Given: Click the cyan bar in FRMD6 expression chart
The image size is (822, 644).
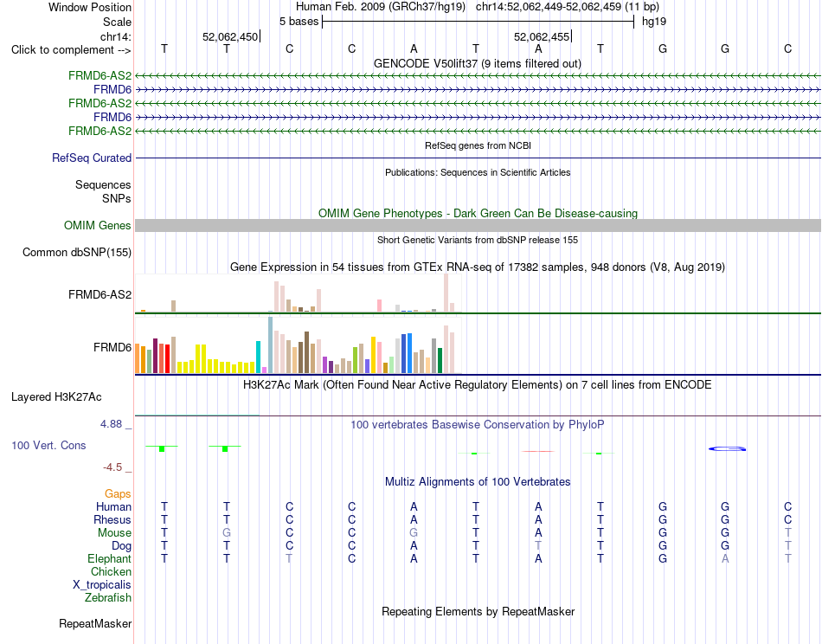Looking at the screenshot, I should [x=258, y=357].
